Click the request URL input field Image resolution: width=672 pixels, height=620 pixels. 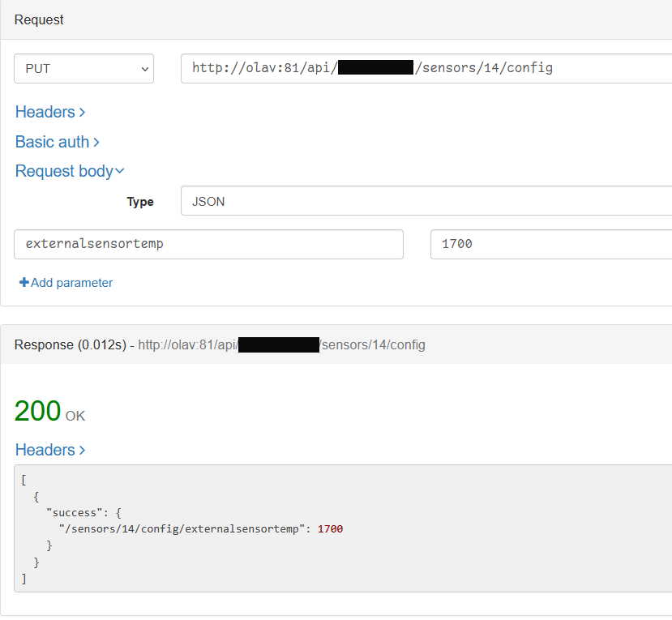pyautogui.click(x=426, y=69)
